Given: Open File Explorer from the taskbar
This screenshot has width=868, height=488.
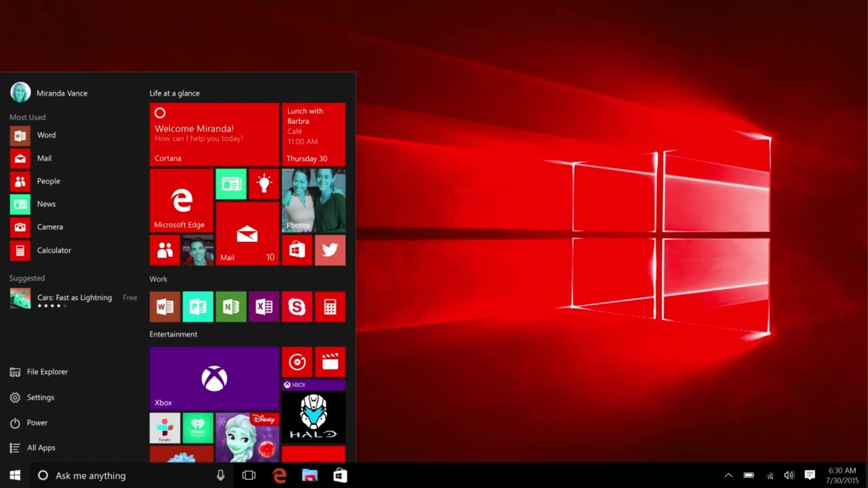Looking at the screenshot, I should coord(310,475).
